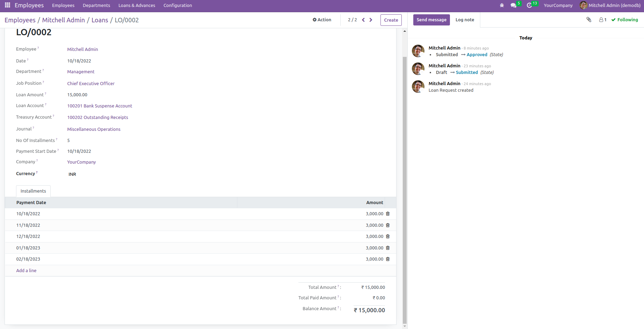Expand the Action dropdown
644x329 pixels.
(x=322, y=20)
